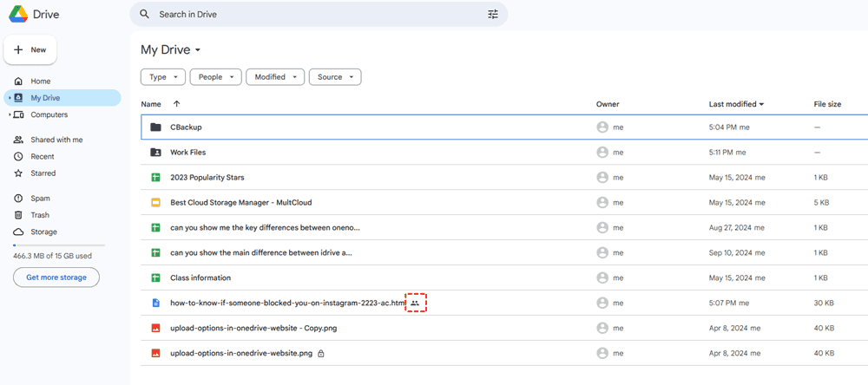Click the MultCloud slides file icon

tap(155, 203)
